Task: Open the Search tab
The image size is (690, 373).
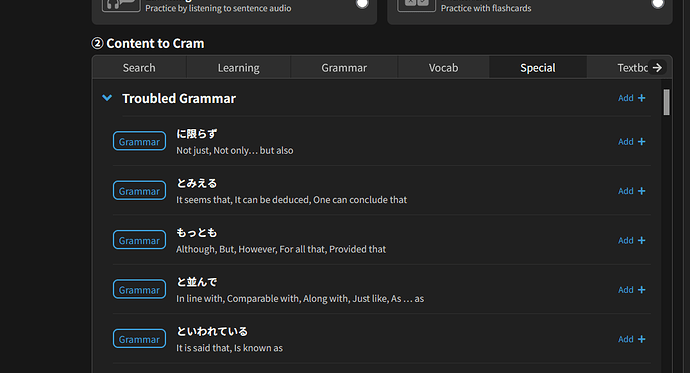Action: pyautogui.click(x=139, y=68)
